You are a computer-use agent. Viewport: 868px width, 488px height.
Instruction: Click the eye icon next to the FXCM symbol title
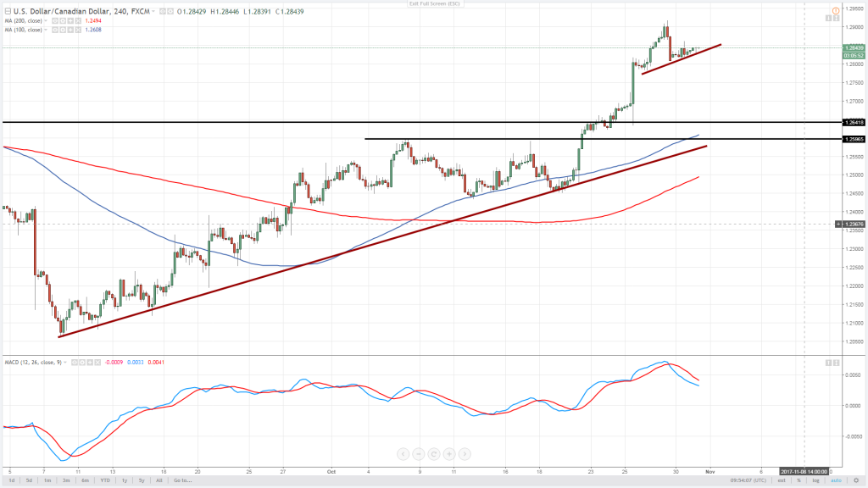(x=163, y=11)
